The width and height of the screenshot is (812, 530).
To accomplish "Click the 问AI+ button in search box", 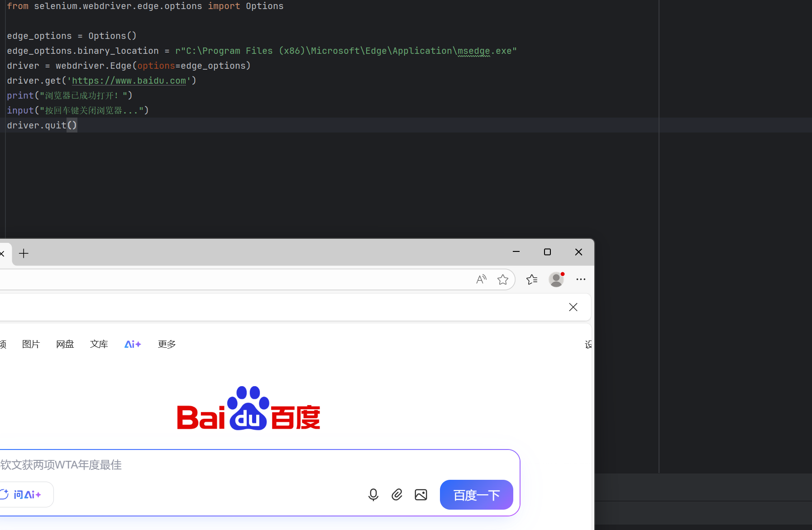I will 26,495.
